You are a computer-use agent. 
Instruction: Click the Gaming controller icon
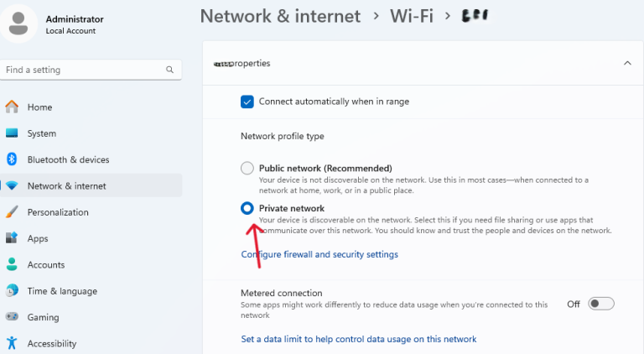12,317
